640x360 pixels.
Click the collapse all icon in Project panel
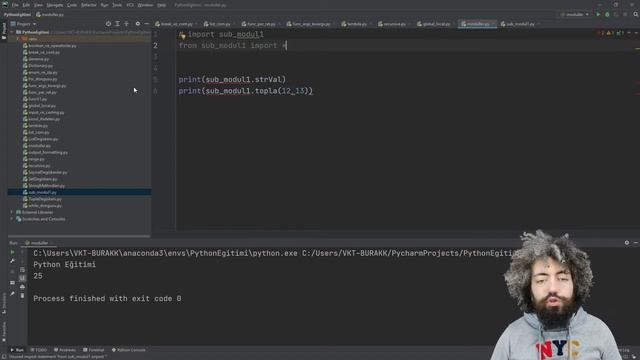(126, 24)
